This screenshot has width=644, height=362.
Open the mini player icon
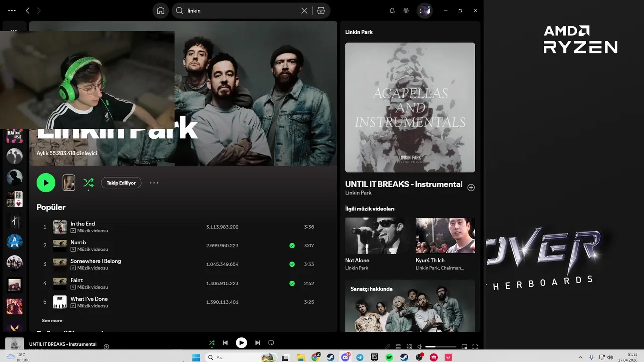pos(464,346)
